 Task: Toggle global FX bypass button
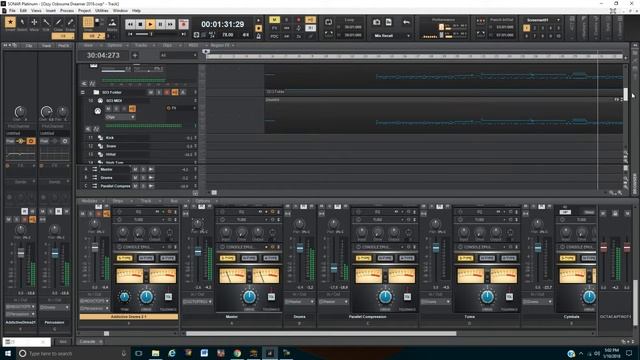point(274,28)
